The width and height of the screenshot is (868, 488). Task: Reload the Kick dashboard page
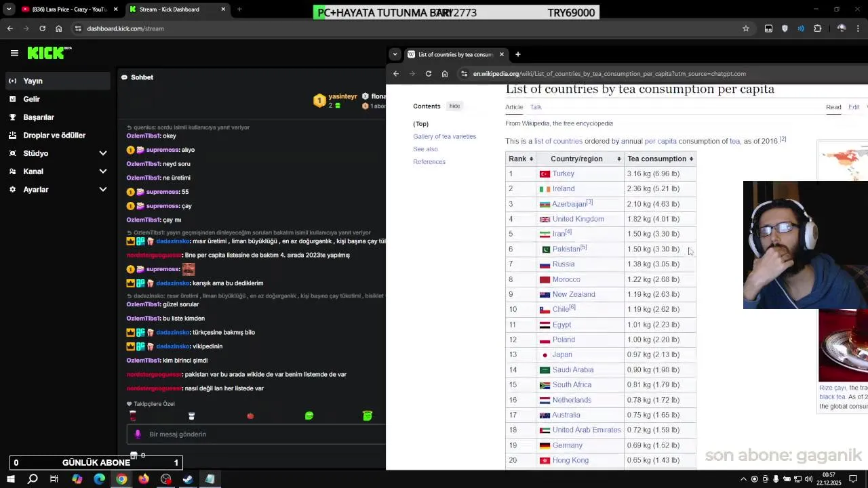[x=42, y=28]
